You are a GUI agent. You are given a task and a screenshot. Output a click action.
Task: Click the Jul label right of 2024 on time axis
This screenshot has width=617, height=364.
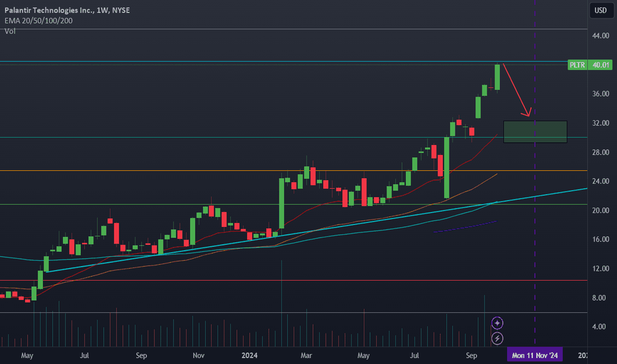click(414, 355)
